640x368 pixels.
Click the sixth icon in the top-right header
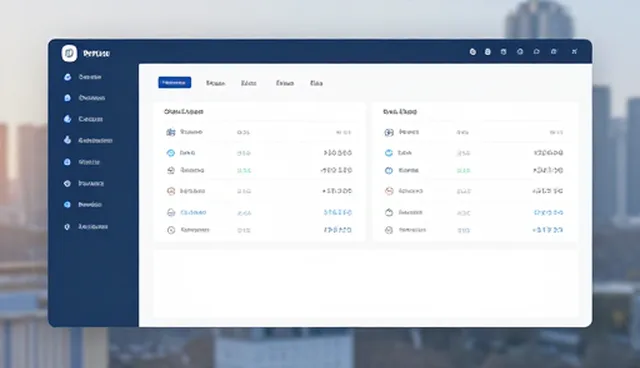click(554, 52)
